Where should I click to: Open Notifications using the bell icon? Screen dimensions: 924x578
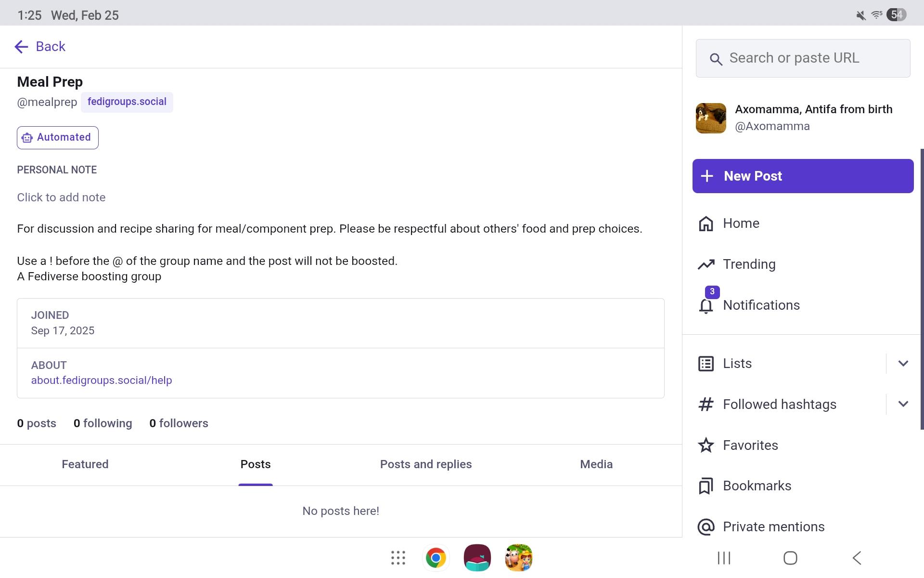coord(706,306)
